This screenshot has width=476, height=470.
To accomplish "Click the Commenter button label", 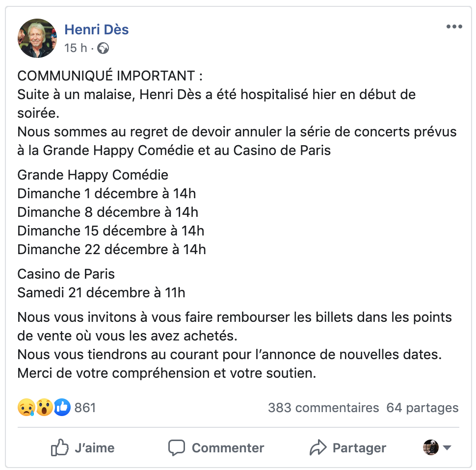I will (228, 448).
